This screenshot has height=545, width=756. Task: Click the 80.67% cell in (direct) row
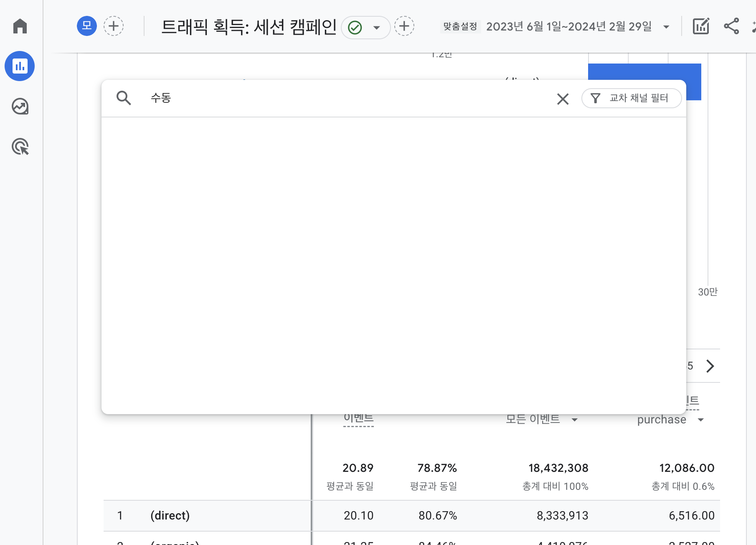438,516
